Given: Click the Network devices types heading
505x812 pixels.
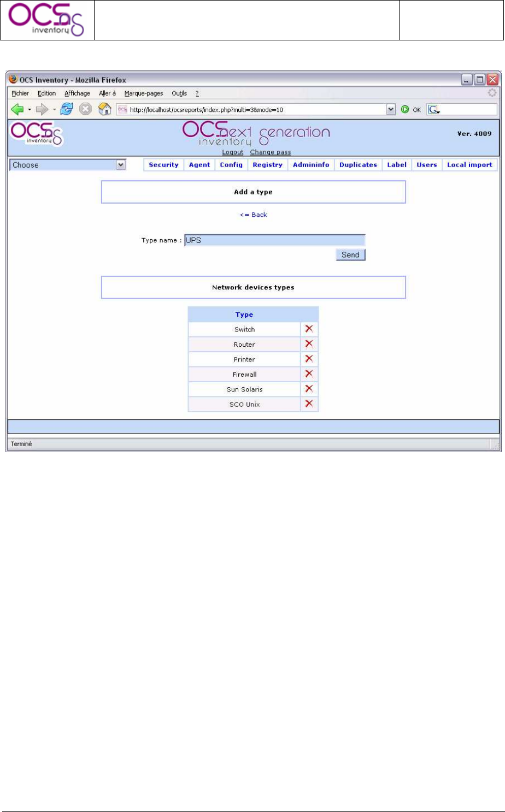Looking at the screenshot, I should tap(253, 287).
